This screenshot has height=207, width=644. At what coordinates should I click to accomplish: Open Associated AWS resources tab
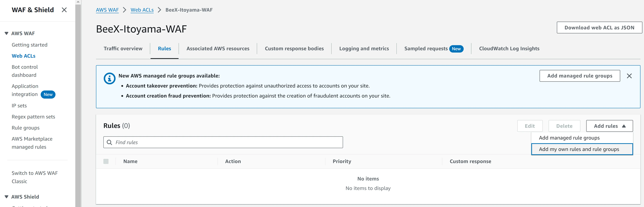(218, 49)
